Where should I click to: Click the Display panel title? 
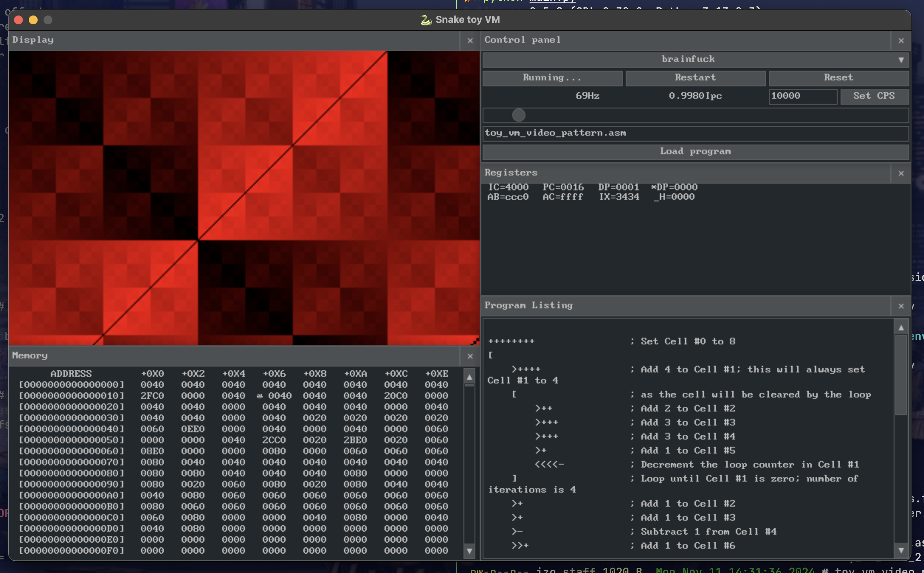click(33, 40)
